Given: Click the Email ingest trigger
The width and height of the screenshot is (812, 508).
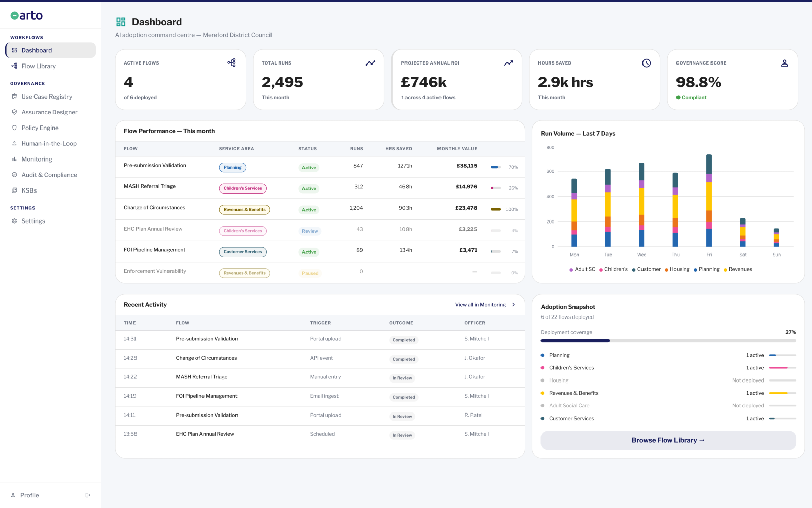Looking at the screenshot, I should point(324,396).
